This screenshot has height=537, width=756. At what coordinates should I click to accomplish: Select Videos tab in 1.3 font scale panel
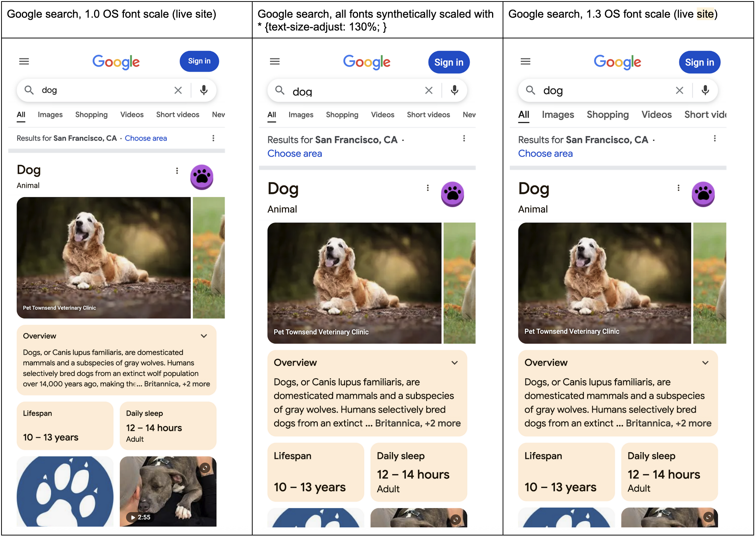pos(657,115)
